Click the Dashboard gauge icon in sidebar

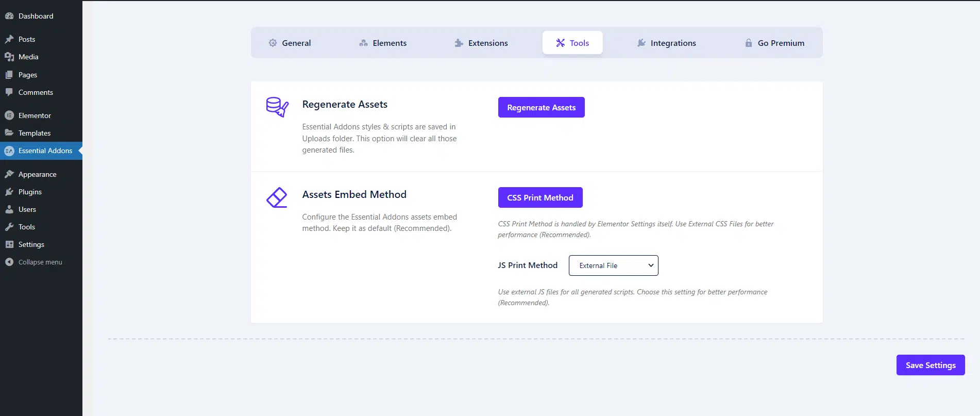point(9,16)
